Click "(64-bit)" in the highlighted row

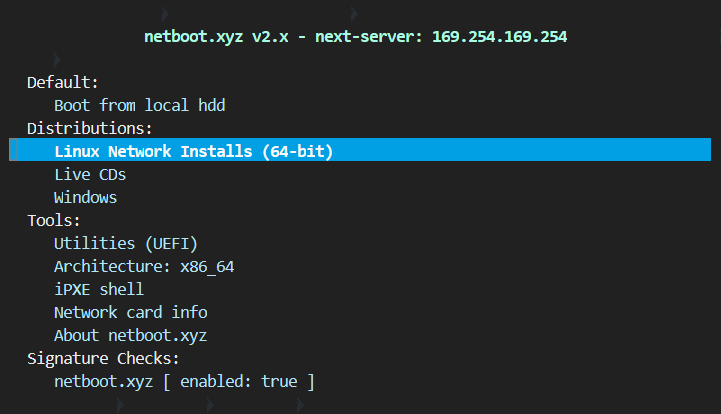pos(297,151)
